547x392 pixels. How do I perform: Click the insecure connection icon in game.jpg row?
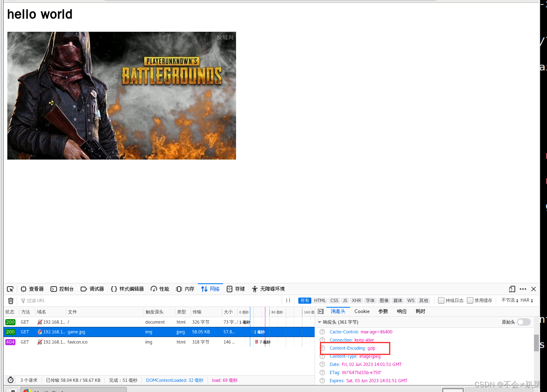pos(40,332)
